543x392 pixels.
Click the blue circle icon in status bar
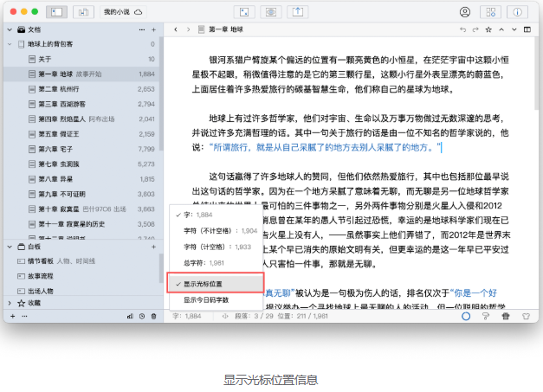(x=466, y=316)
